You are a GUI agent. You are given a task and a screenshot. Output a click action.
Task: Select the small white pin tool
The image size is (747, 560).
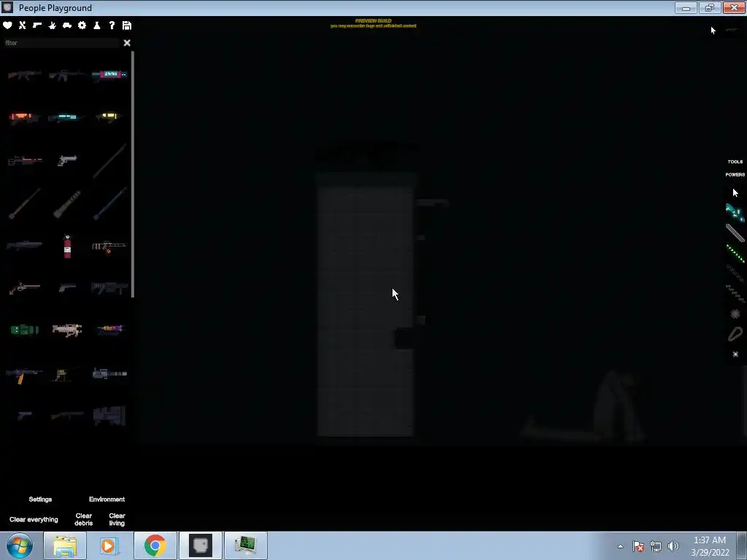tap(735, 354)
